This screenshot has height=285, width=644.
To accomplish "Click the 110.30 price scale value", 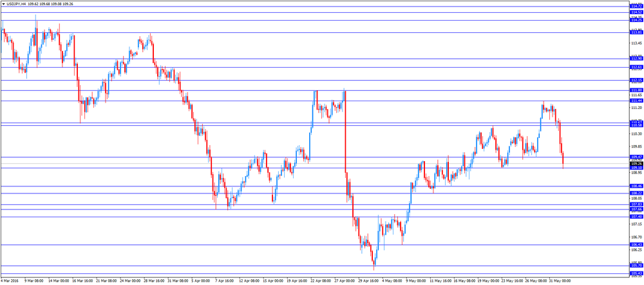I will point(636,133).
